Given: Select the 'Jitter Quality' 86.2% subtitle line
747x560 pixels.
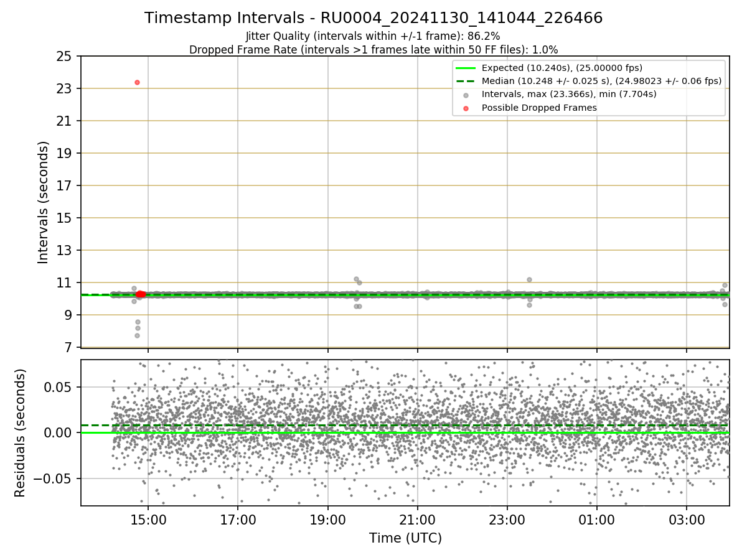Looking at the screenshot, I should [374, 36].
